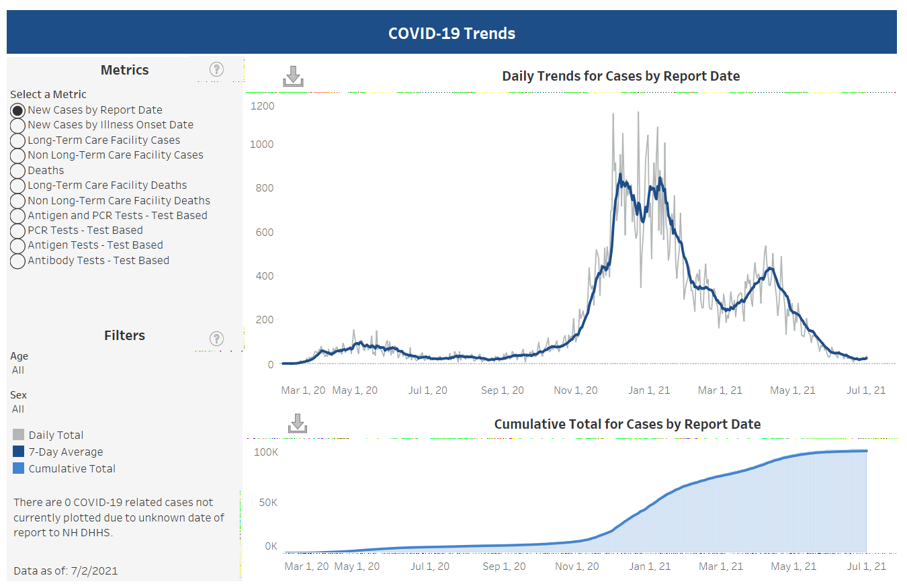Pick the Non Long-Term Care Facility Deaths metric
Screen dimensions: 907x588
18,201
